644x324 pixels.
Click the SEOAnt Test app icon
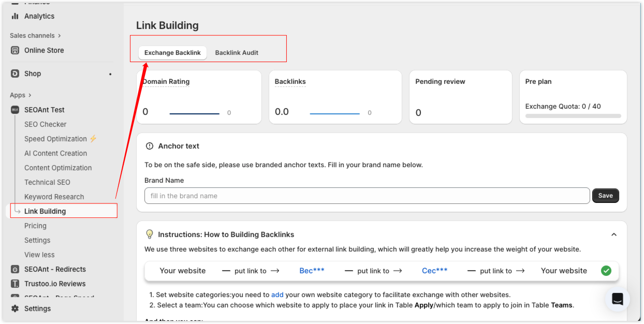[x=15, y=110]
